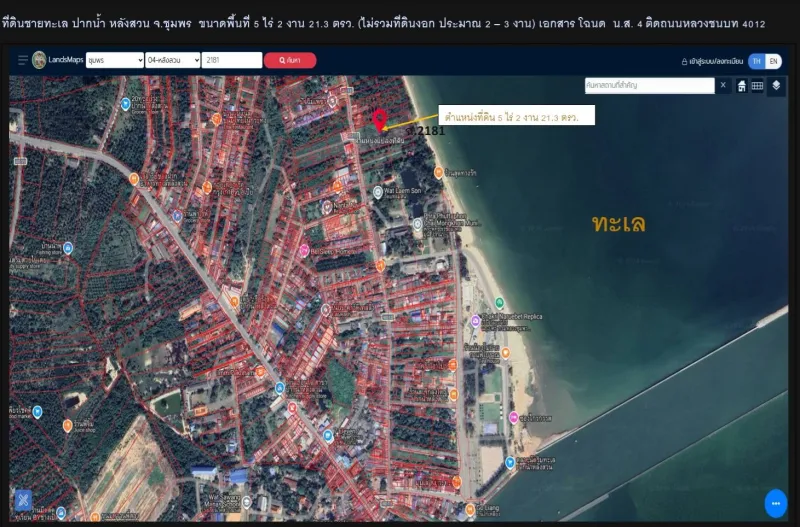Click the pink marker near the southern beach
The width and height of the screenshot is (800, 527).
point(513,417)
